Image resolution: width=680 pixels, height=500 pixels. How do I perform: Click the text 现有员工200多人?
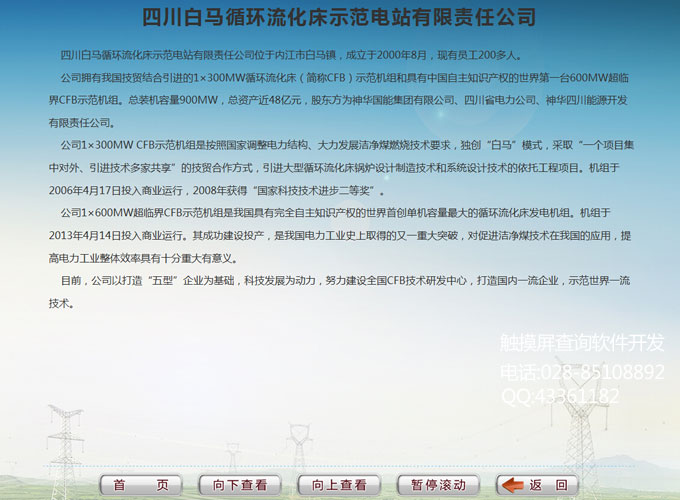pos(477,55)
